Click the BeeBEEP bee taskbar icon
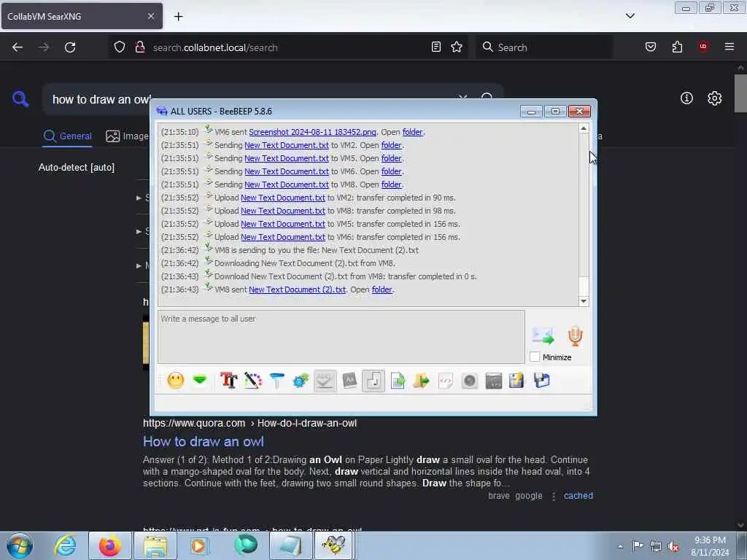This screenshot has height=560, width=747. 333,545
